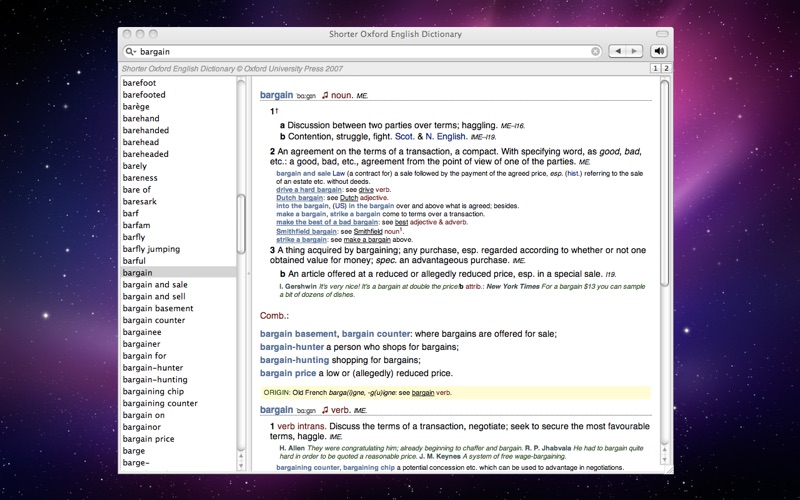800x500 pixels.
Task: Click the word list scrollbar down arrow
Action: [x=241, y=467]
